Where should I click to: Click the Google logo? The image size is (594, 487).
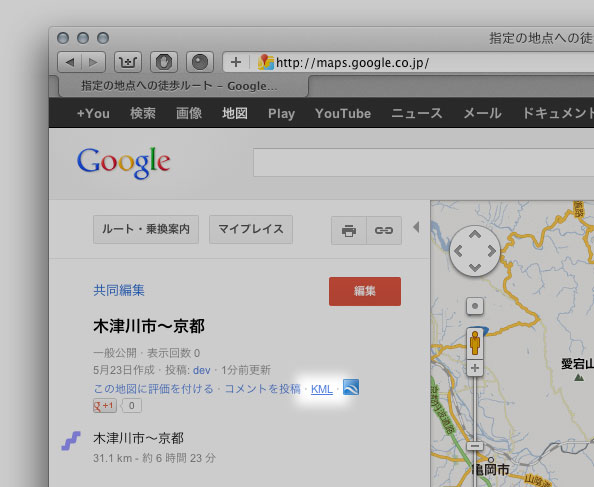pyautogui.click(x=124, y=163)
